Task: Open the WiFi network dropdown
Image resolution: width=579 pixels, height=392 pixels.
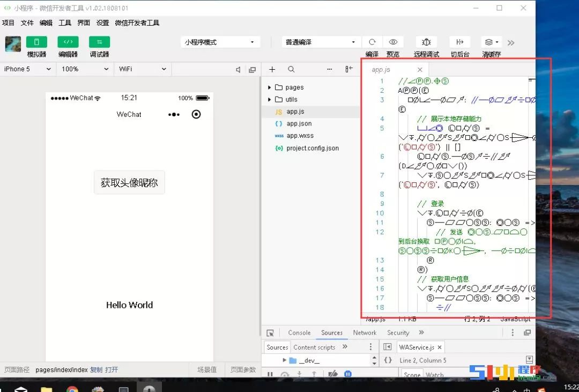Action: [x=143, y=69]
